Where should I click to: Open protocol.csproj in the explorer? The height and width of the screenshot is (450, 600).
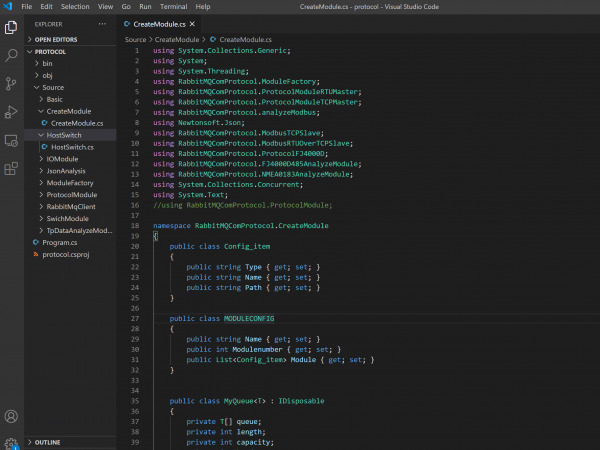tap(65, 254)
